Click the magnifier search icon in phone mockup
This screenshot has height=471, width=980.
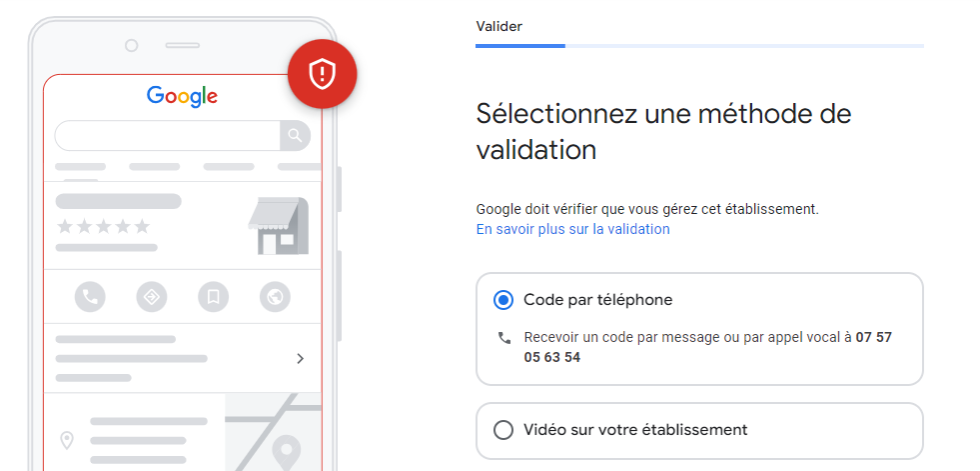click(x=295, y=135)
